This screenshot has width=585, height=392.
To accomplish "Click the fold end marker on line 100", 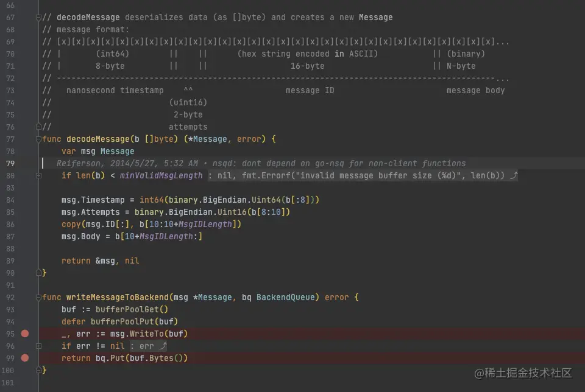I will [39, 370].
